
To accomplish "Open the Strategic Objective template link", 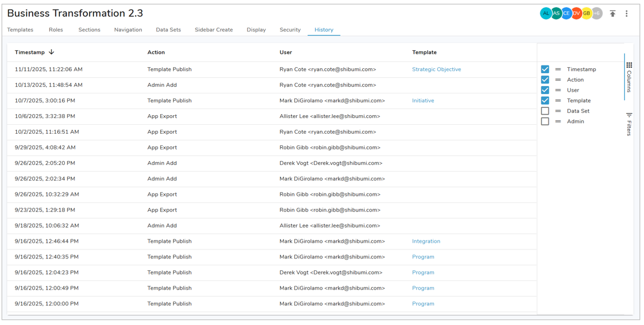I will tap(436, 69).
